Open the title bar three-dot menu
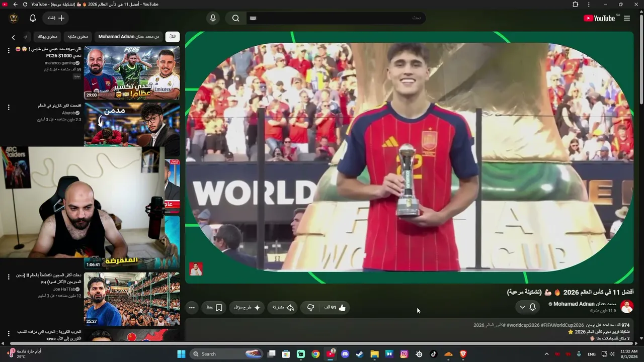This screenshot has width=644, height=362. pyautogui.click(x=589, y=5)
